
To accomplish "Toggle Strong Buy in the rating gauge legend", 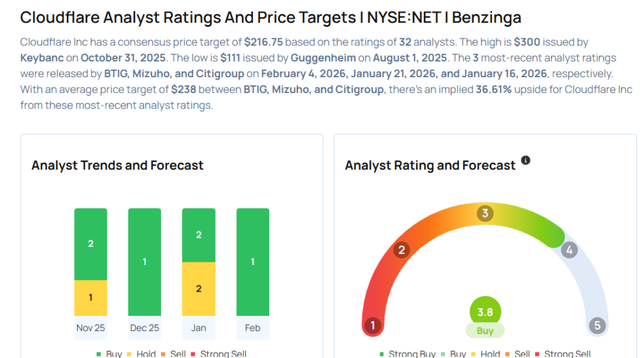I will click(408, 354).
